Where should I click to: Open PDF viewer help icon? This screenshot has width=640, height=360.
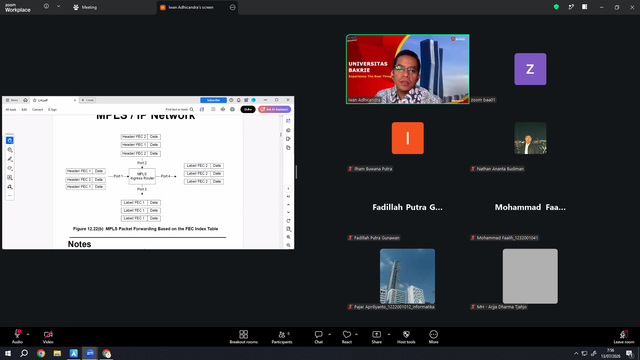pos(231,100)
